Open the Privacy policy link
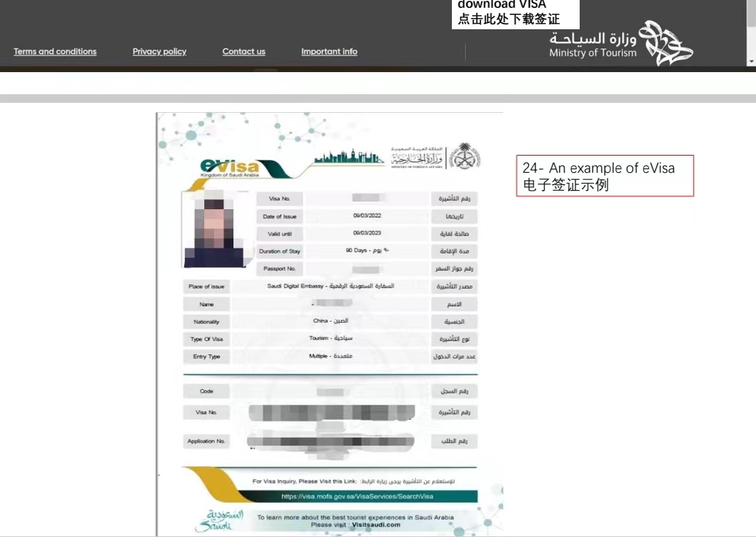The image size is (756, 537). pos(160,51)
